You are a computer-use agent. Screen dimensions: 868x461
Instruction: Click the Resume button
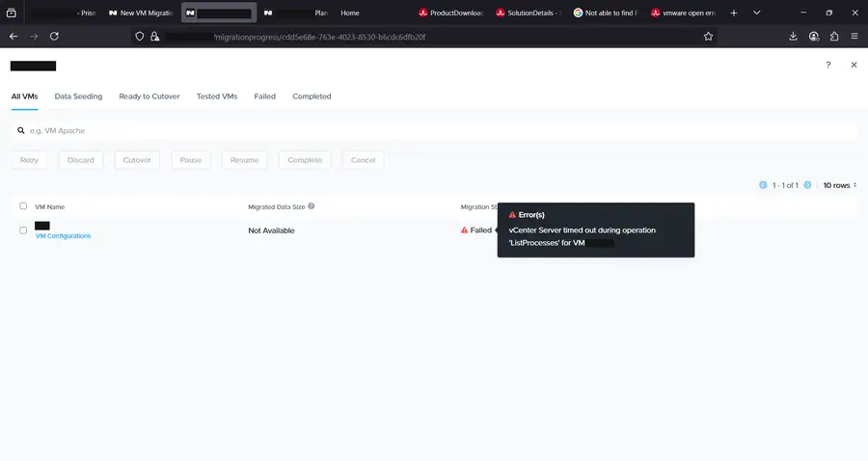pos(245,160)
